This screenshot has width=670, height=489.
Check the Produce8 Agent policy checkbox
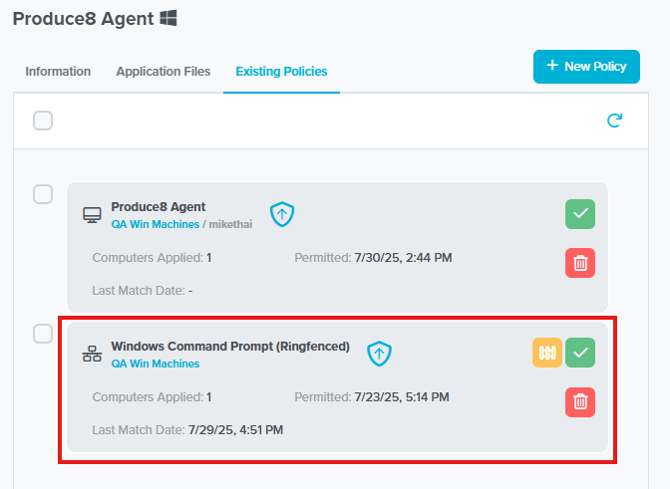(x=43, y=194)
